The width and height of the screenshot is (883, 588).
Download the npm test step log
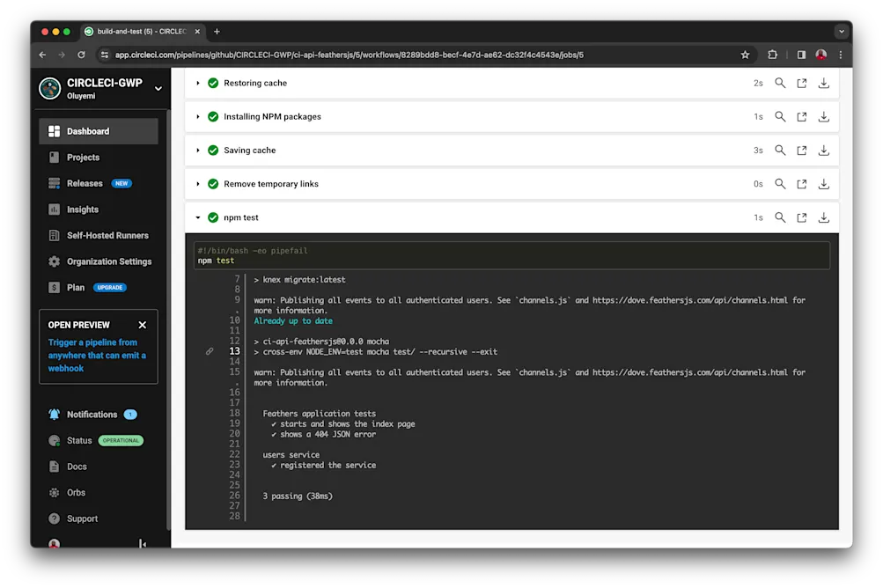click(823, 217)
